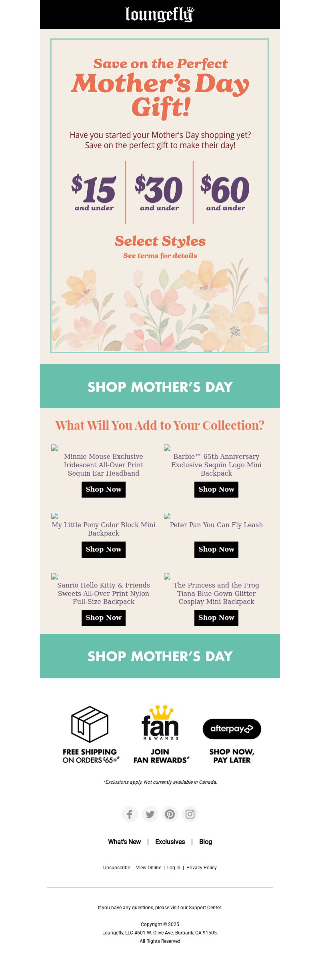Image resolution: width=320 pixels, height=980 pixels.
Task: Click the Unsubscribe link
Action: coord(116,868)
